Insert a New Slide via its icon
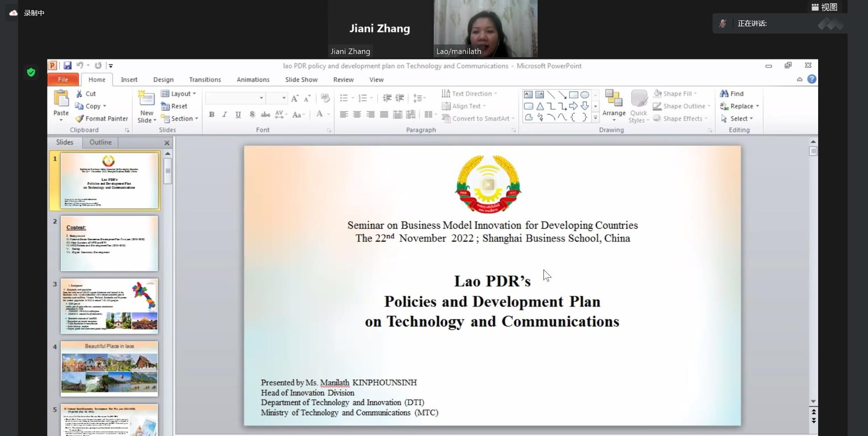868x436 pixels. (146, 99)
